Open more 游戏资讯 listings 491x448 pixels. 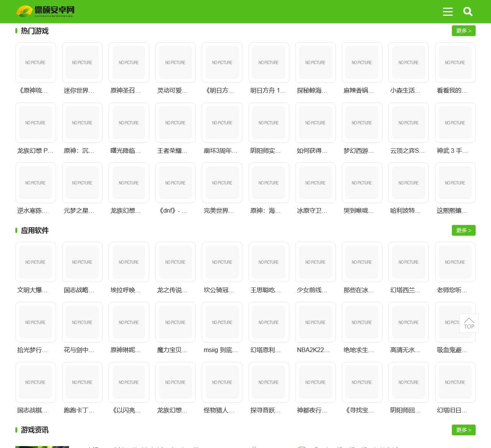tap(464, 430)
